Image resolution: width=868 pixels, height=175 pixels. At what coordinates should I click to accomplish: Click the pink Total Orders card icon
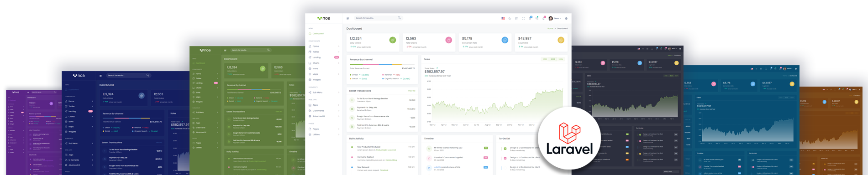pos(449,40)
